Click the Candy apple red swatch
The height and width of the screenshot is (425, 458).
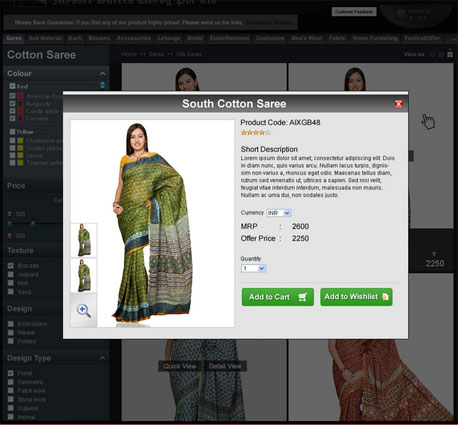click(x=20, y=111)
